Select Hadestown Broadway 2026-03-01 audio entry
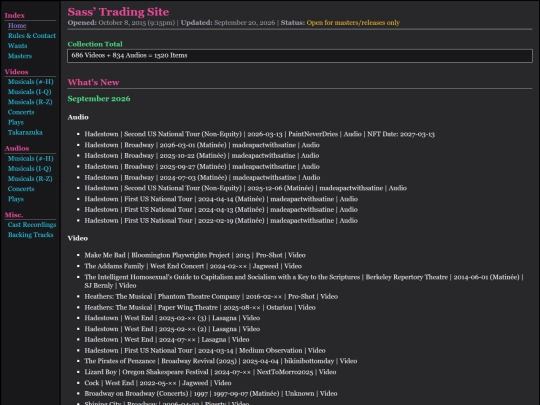 [202, 145]
